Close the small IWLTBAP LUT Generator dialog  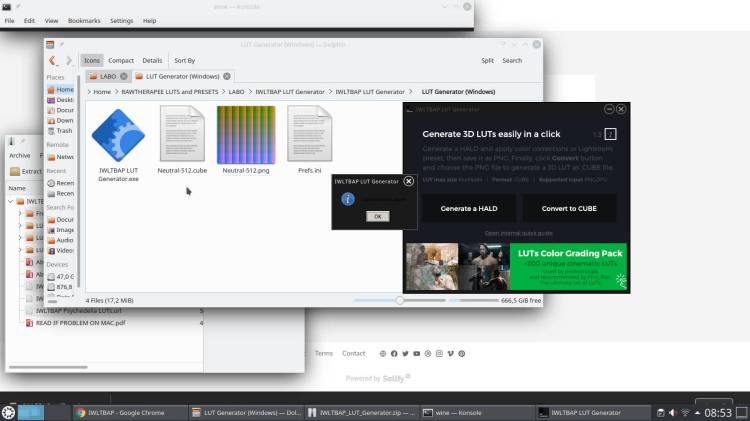[x=408, y=181]
